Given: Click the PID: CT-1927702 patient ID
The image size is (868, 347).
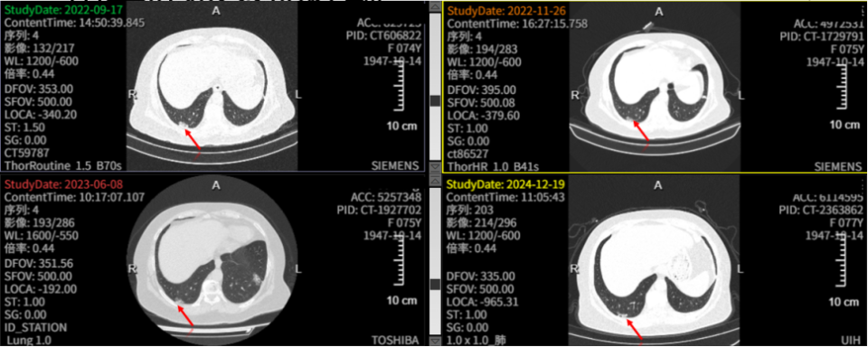Looking at the screenshot, I should [379, 210].
